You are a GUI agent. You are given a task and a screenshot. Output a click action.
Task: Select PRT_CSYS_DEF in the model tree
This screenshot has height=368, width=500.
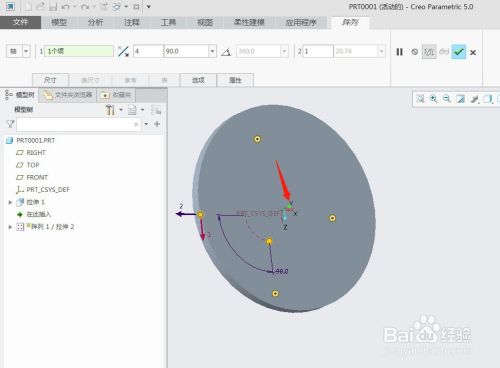pyautogui.click(x=48, y=190)
